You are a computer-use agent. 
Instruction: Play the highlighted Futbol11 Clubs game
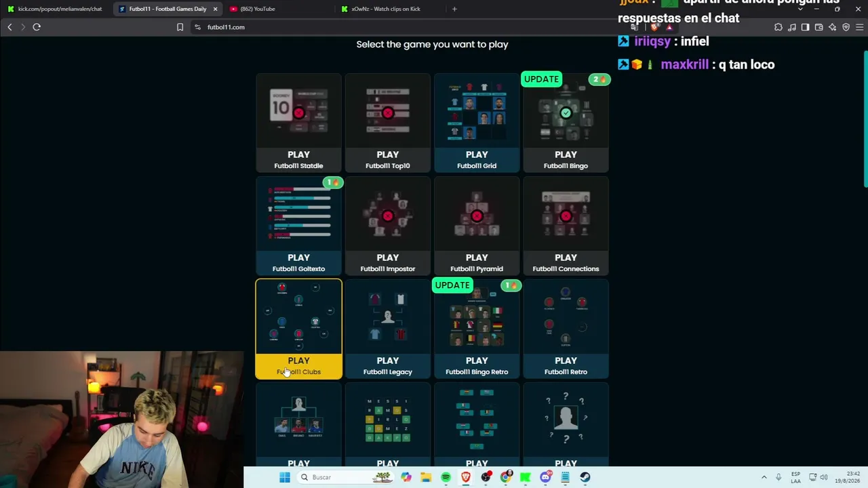pos(298,329)
